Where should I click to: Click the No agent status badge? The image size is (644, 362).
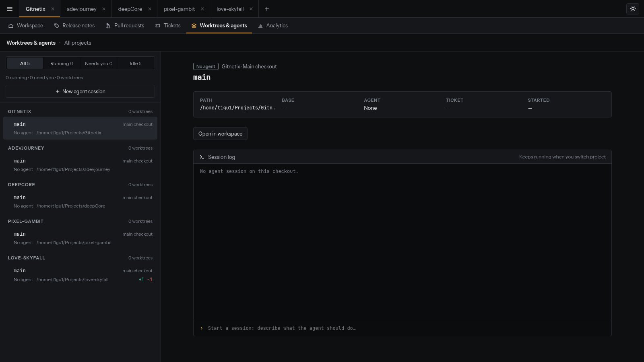(206, 66)
